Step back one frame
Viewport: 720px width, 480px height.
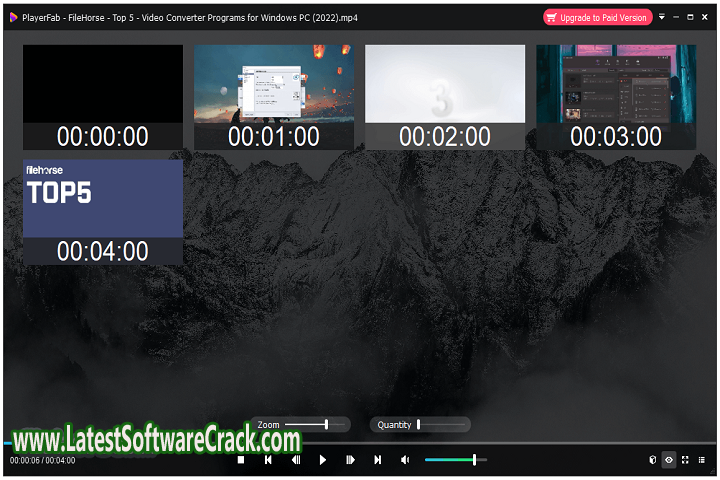(x=296, y=460)
